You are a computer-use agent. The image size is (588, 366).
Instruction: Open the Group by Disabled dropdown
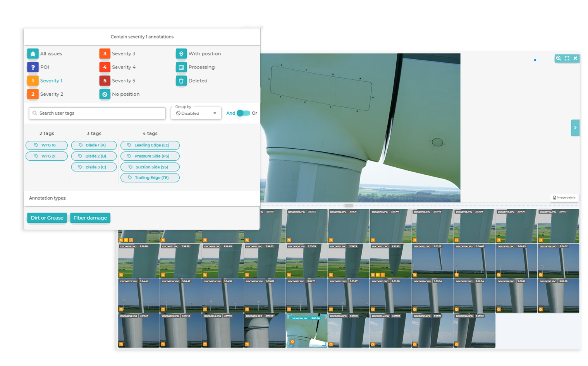(196, 113)
